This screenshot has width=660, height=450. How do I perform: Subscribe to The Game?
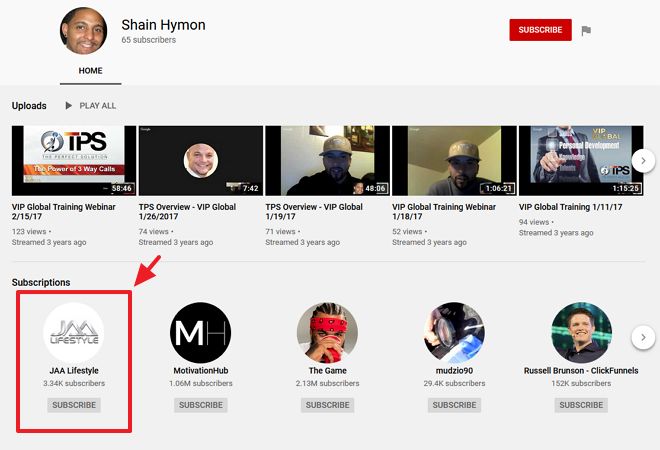[x=327, y=405]
